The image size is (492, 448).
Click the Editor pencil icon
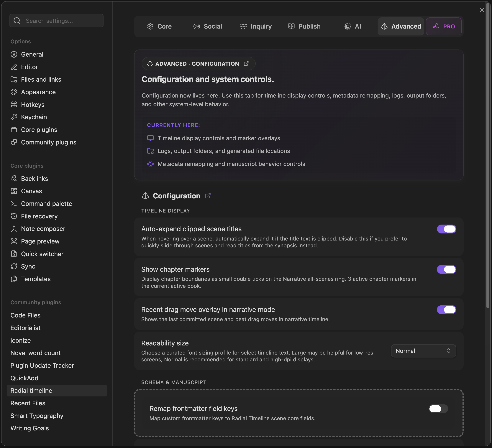pyautogui.click(x=14, y=67)
